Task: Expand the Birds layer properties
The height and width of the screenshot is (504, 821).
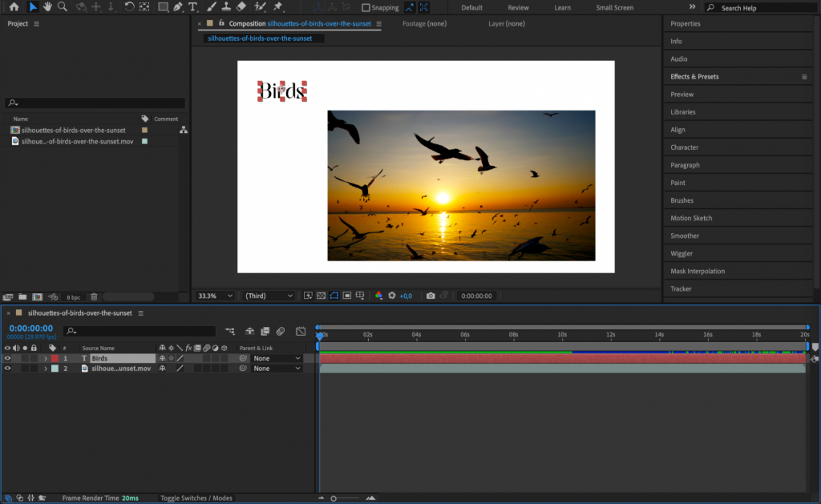Action: coord(45,358)
